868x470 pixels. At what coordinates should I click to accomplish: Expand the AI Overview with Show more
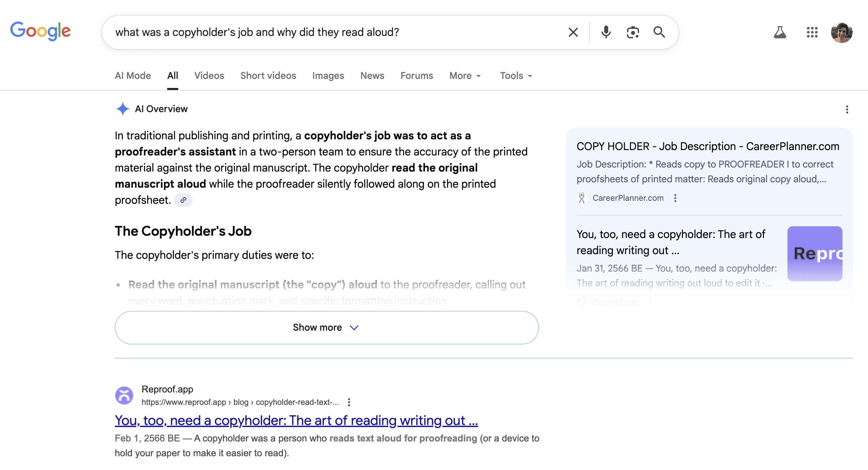[326, 327]
